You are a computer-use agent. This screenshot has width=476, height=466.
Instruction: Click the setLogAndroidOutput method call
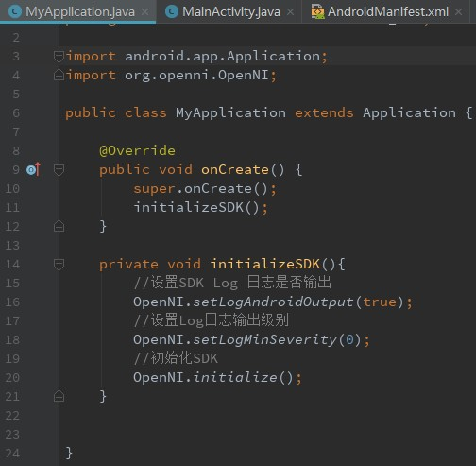click(273, 302)
